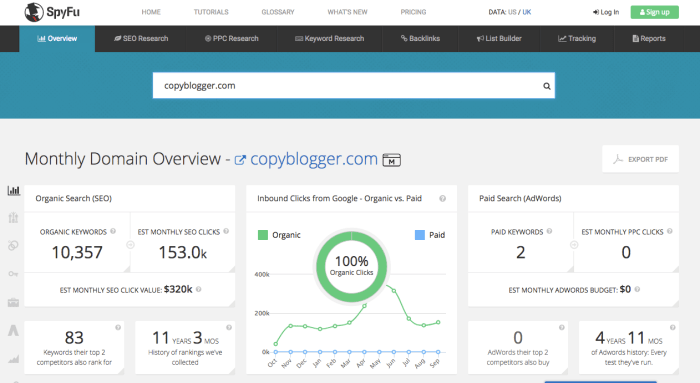Click the PPC clicks value 0
The image size is (700, 383).
[x=626, y=252]
